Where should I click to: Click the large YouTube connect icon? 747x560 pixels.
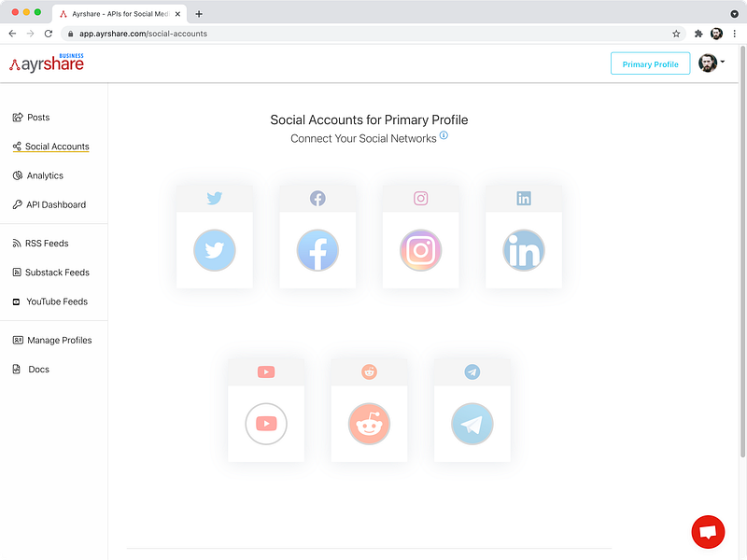coord(266,424)
